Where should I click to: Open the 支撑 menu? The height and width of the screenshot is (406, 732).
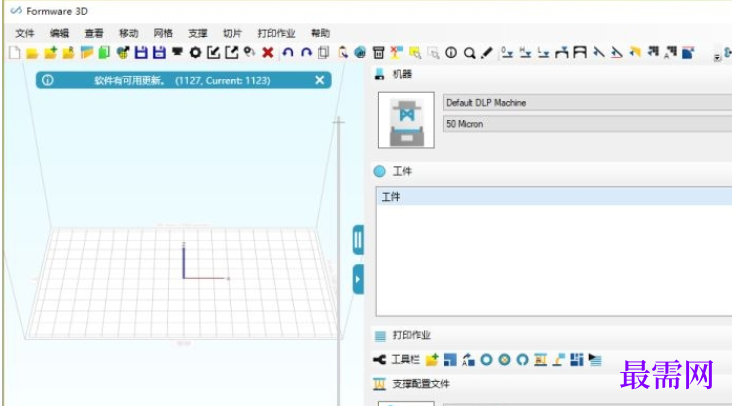click(198, 33)
